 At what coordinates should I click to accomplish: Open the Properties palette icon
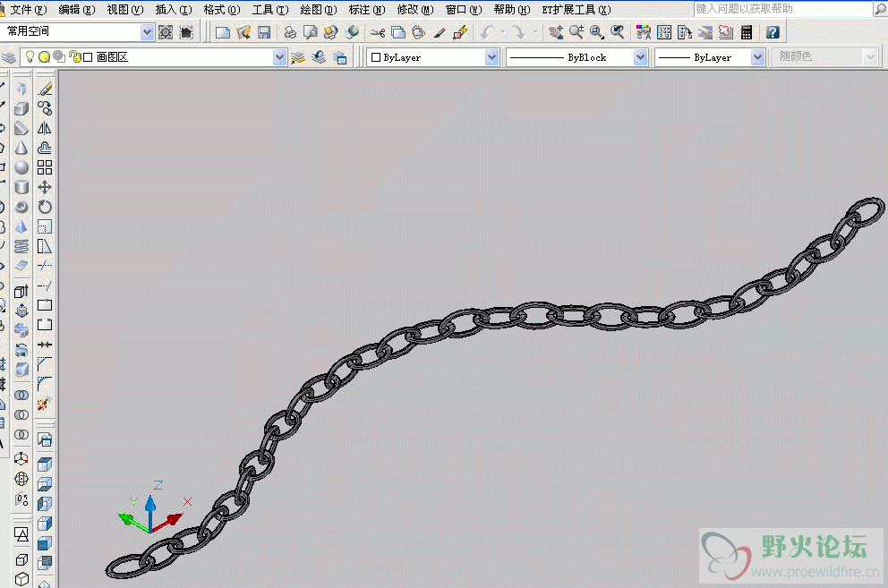[644, 32]
